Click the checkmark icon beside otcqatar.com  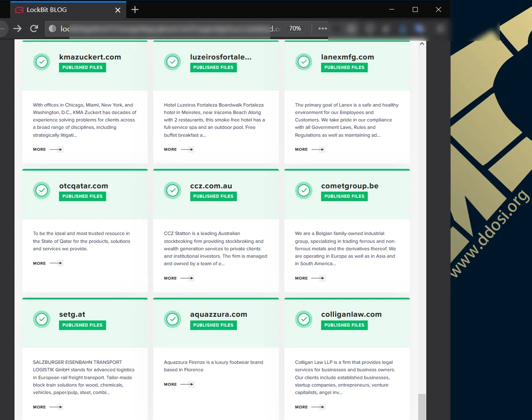[x=42, y=190]
